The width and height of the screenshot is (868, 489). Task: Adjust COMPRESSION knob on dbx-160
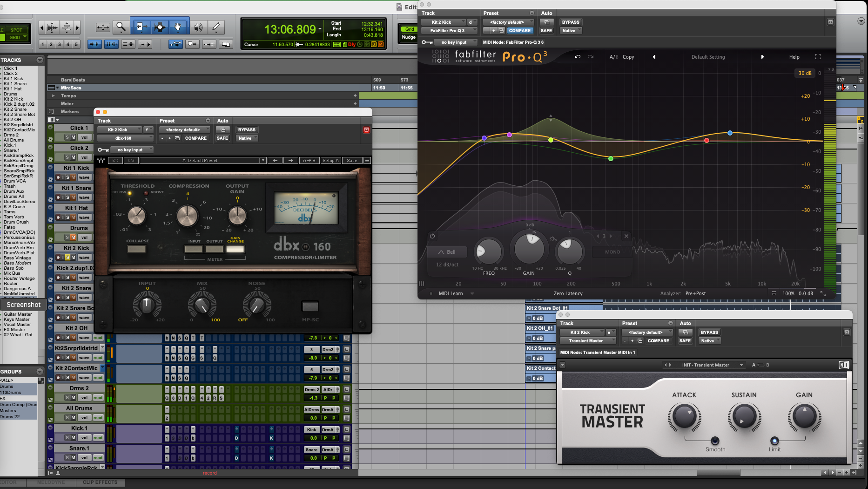188,215
